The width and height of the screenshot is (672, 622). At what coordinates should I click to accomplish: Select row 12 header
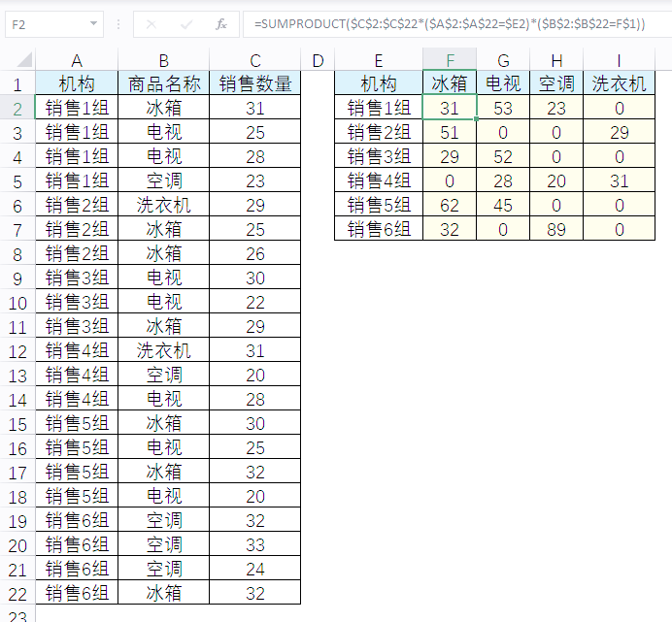pyautogui.click(x=17, y=351)
